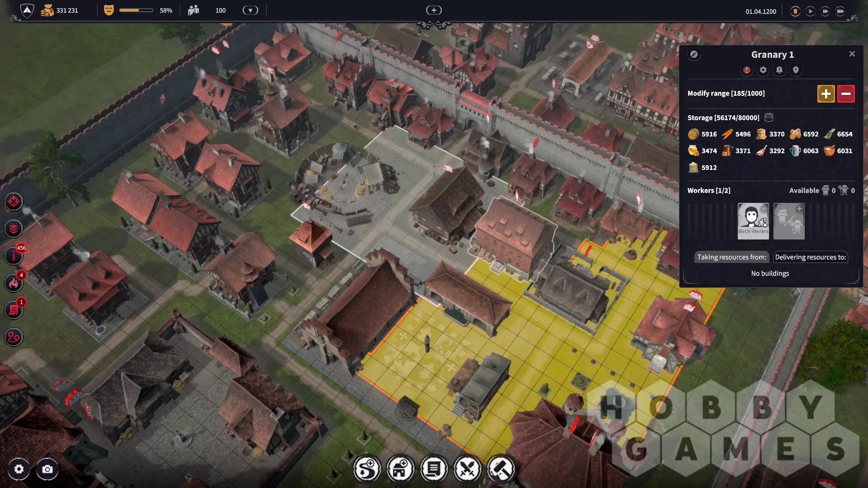This screenshot has height=488, width=868.
Task: Open the route path icon in left sidebar
Action: pos(13,338)
